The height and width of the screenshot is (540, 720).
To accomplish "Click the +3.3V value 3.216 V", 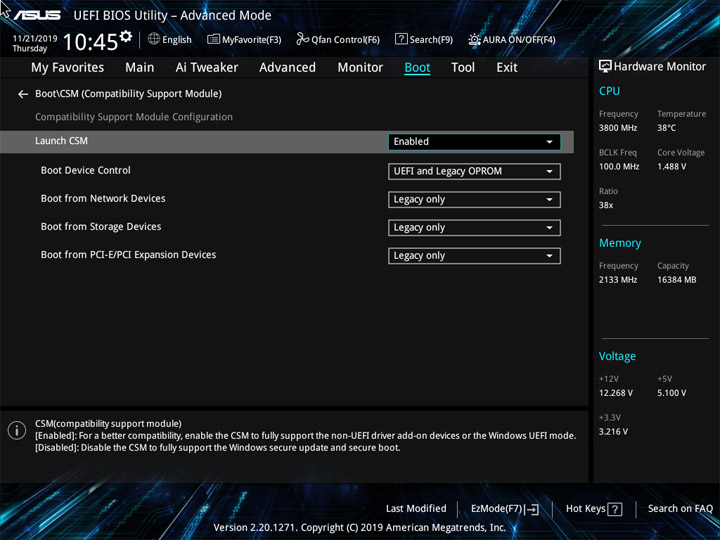I will tap(613, 432).
